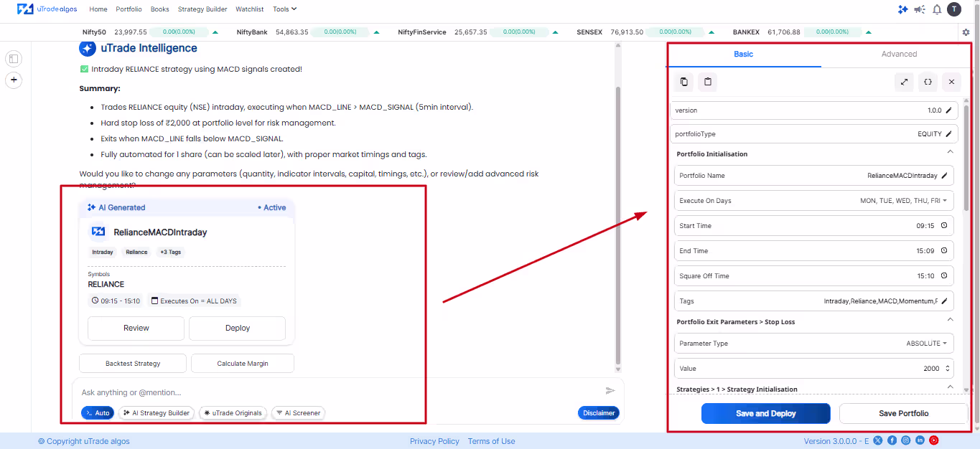Image resolution: width=980 pixels, height=449 pixels.
Task: Open the Tools dropdown menu
Action: click(x=285, y=9)
